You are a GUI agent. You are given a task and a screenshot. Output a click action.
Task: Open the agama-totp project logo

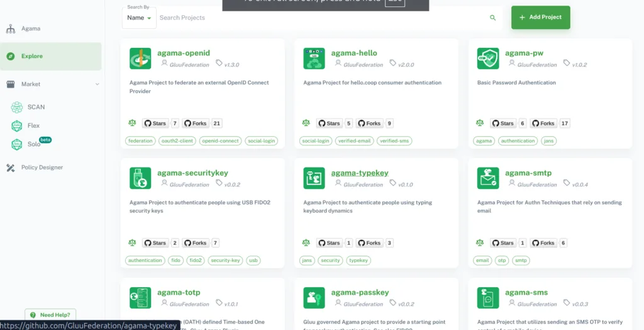140,298
